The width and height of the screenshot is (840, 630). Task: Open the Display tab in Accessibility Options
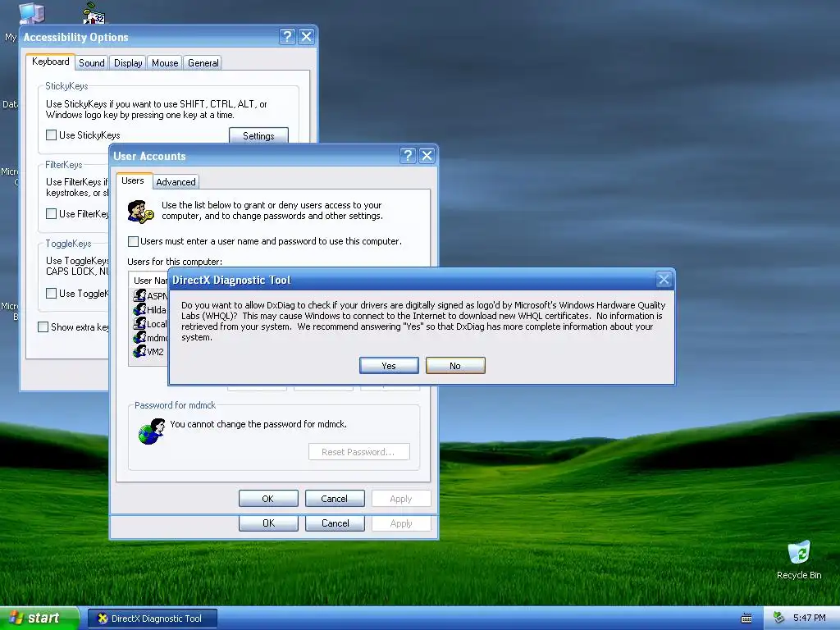click(x=128, y=62)
